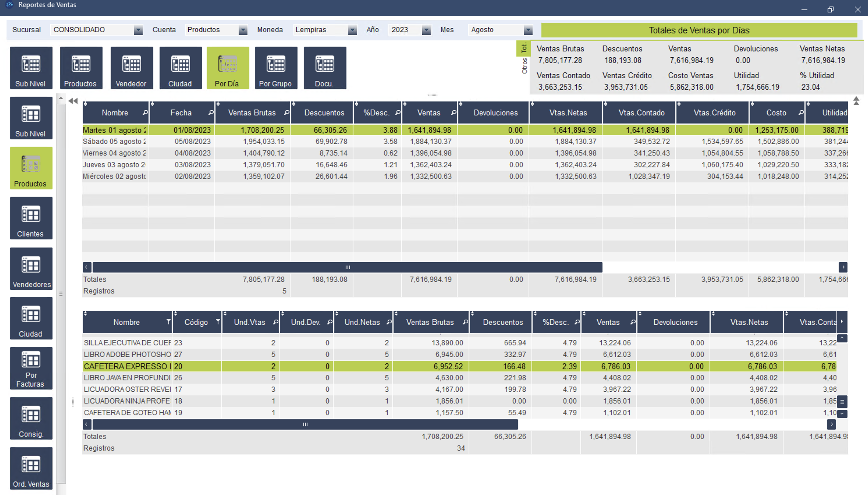Image resolution: width=868 pixels, height=495 pixels.
Task: Open the Mes Agosto dropdown
Action: 528,30
